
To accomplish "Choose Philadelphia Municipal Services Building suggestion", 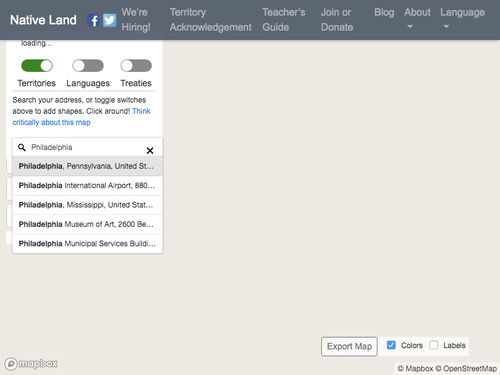I will click(87, 243).
